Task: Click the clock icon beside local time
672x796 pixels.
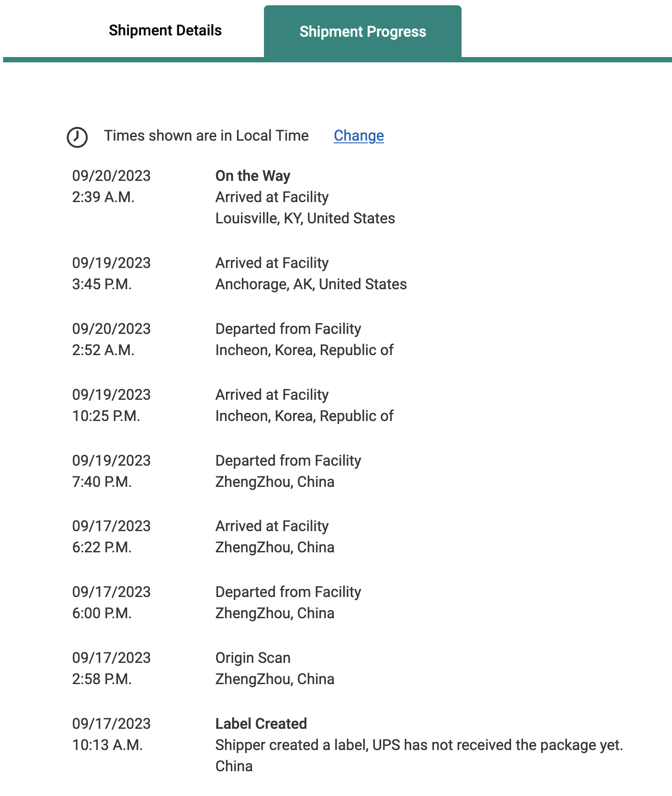Action: point(77,137)
